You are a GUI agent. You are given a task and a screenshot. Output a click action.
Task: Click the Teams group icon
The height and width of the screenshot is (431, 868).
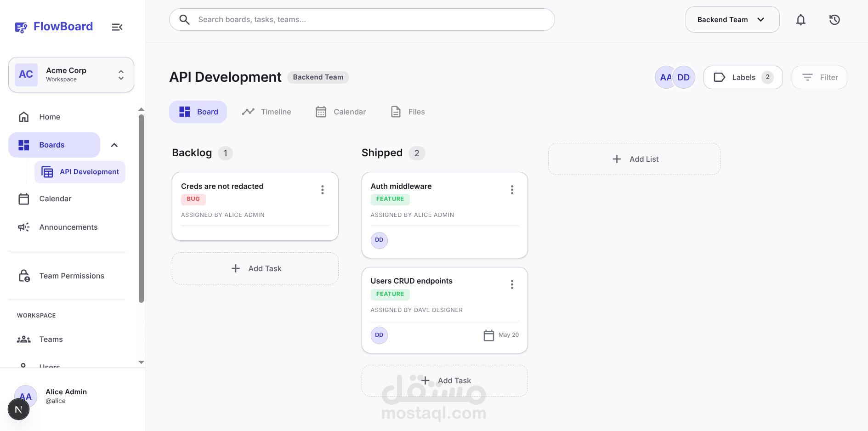tap(24, 339)
